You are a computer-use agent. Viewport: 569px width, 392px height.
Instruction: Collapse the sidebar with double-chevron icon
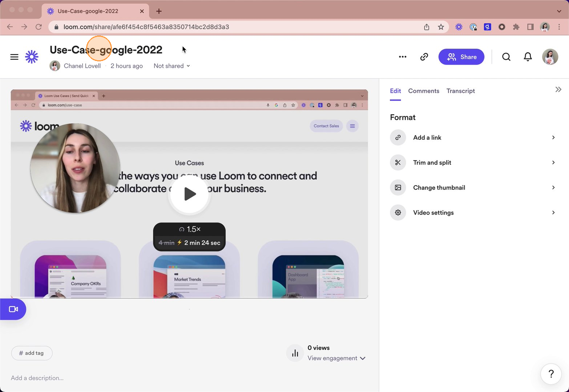point(558,89)
